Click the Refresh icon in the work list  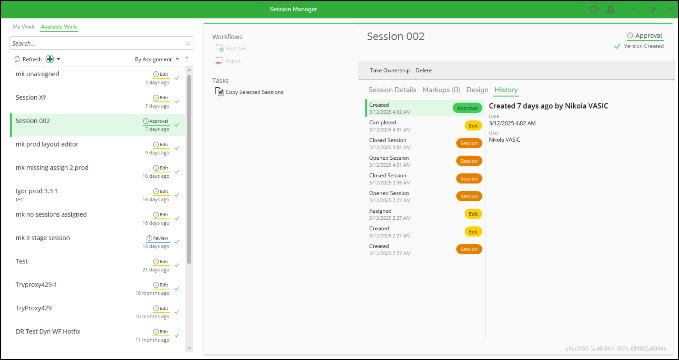[17, 59]
